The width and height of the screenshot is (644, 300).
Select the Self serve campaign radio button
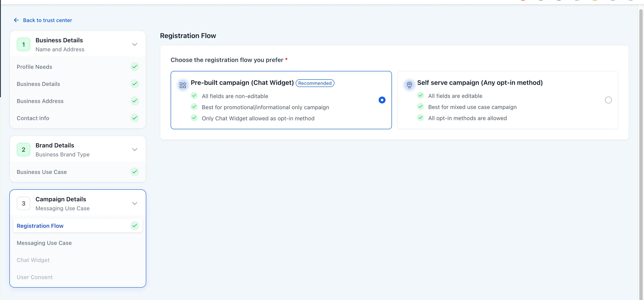(x=609, y=100)
